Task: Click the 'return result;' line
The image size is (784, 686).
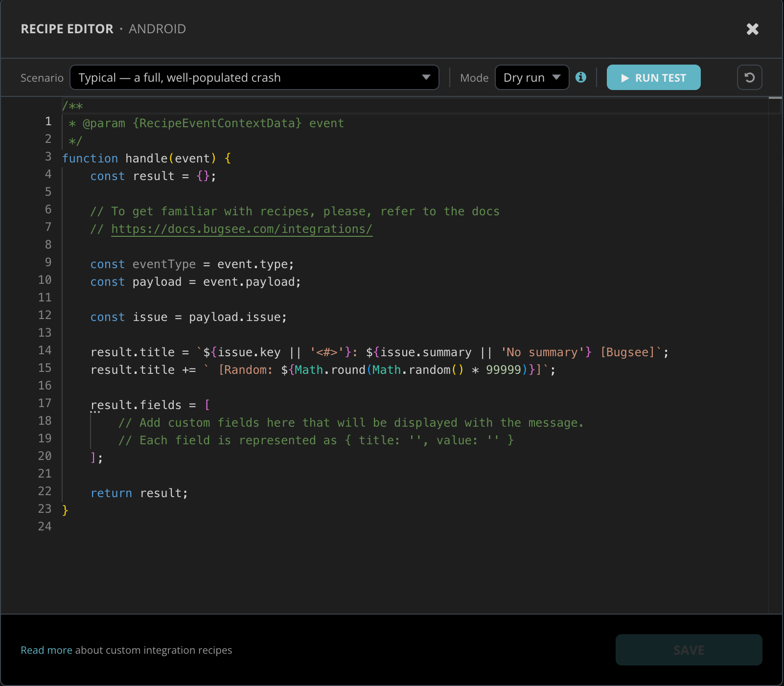Action: (139, 493)
